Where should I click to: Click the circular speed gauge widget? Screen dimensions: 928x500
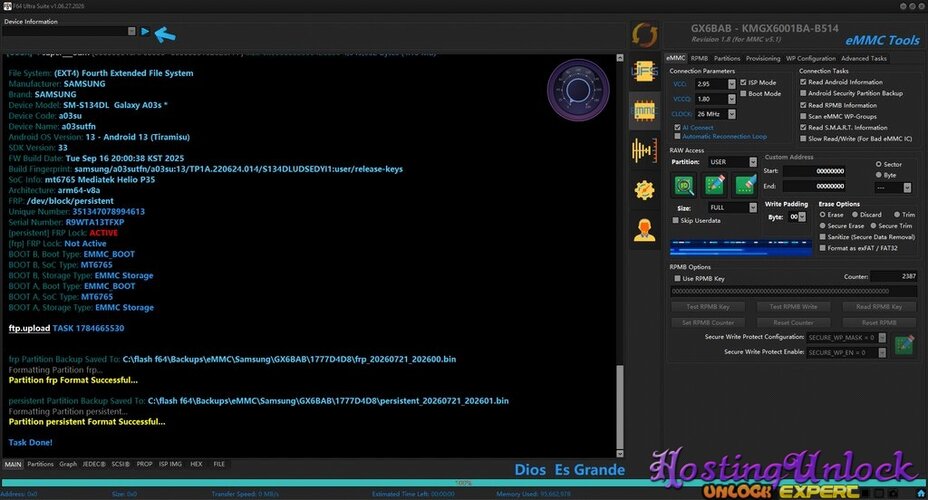pyautogui.click(x=578, y=90)
